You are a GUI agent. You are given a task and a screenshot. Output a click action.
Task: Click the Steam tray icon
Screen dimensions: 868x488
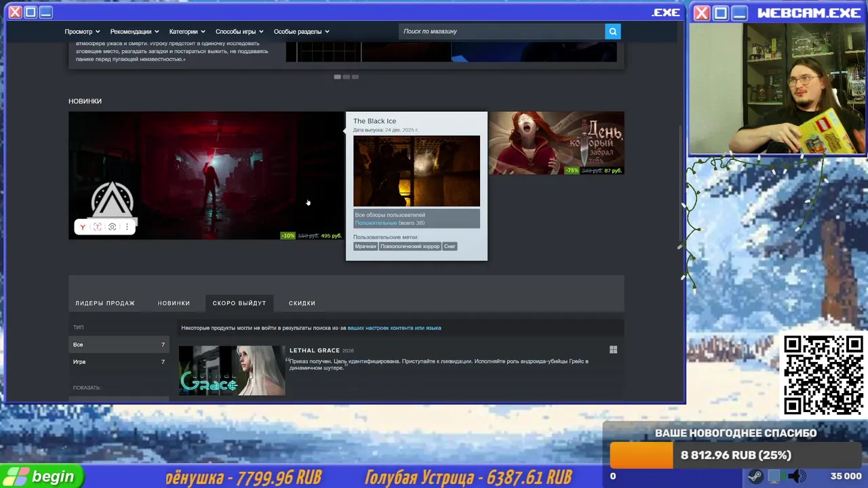click(x=756, y=476)
